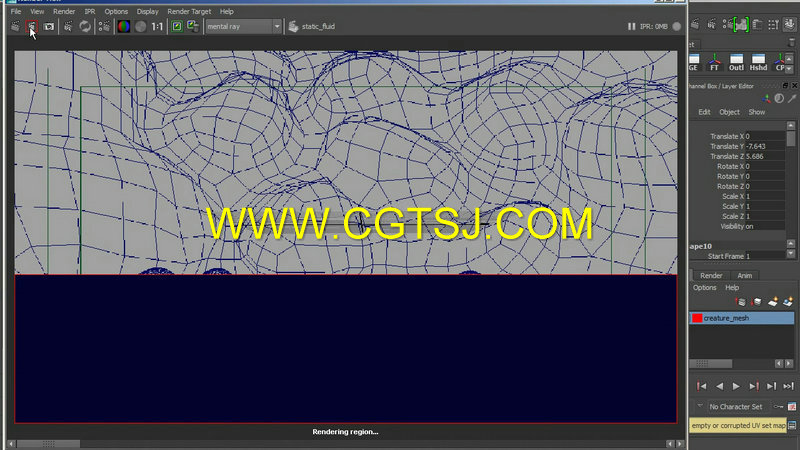This screenshot has height=450, width=800.
Task: Open Render Settings from the Render View toolbar
Action: (x=104, y=27)
